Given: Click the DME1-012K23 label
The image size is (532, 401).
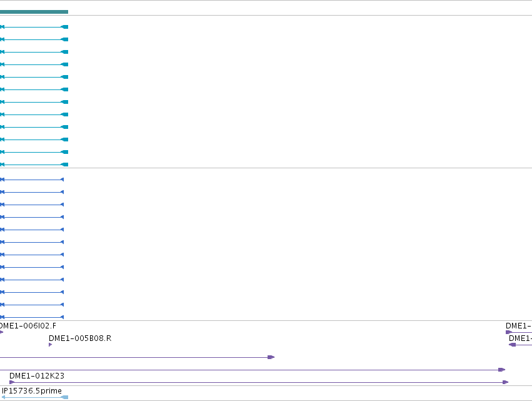Looking at the screenshot, I should click(x=37, y=376).
